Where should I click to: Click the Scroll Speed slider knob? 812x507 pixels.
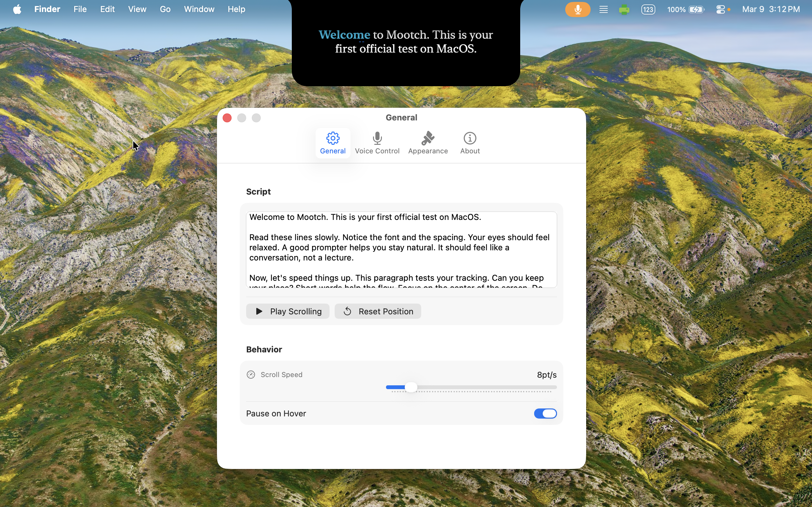[x=411, y=387]
